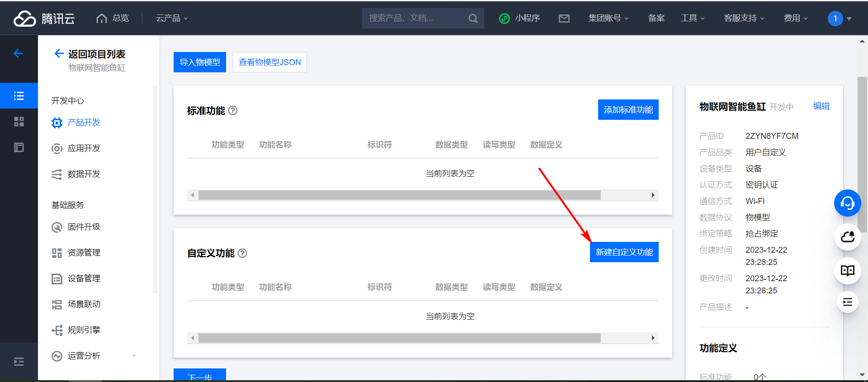Open the 费用 dropdown menu
The height and width of the screenshot is (382, 868).
click(795, 18)
